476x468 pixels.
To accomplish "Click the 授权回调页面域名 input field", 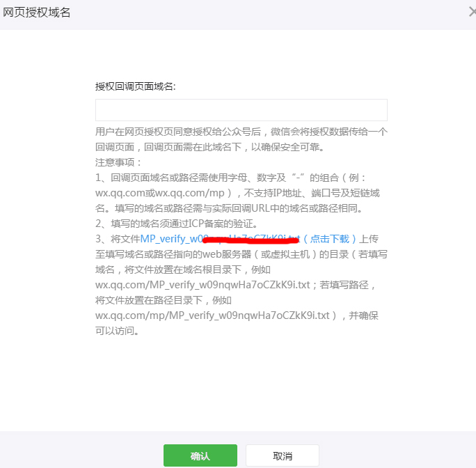I will (241, 110).
